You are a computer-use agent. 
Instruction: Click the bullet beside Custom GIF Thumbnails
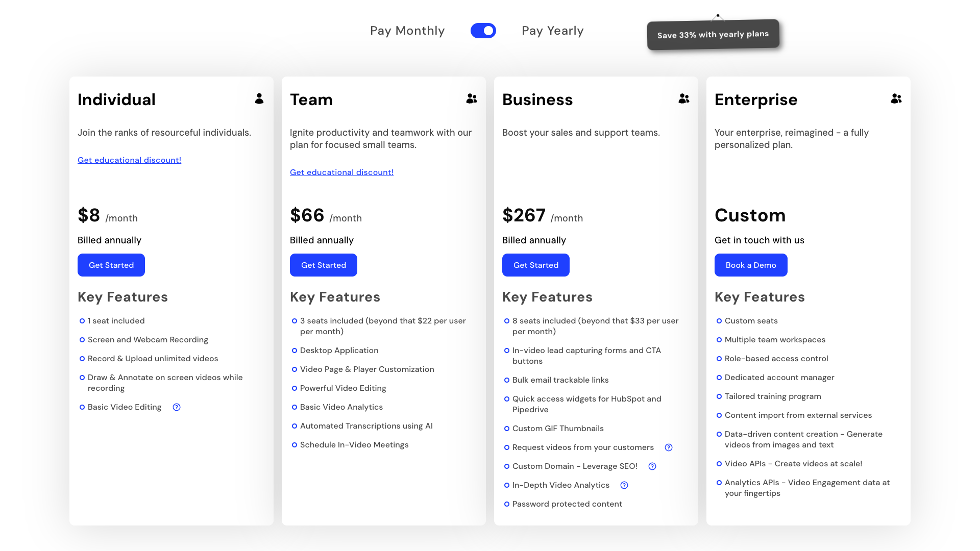[x=506, y=429]
